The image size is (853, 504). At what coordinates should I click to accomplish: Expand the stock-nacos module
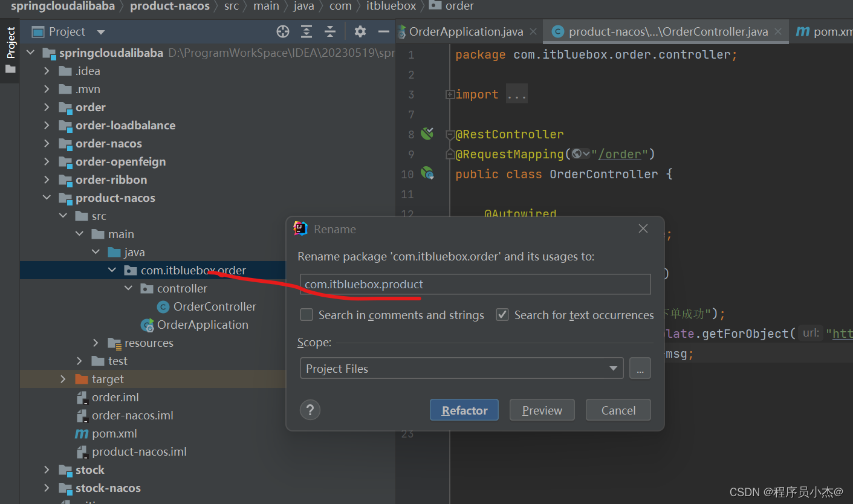pos(47,488)
